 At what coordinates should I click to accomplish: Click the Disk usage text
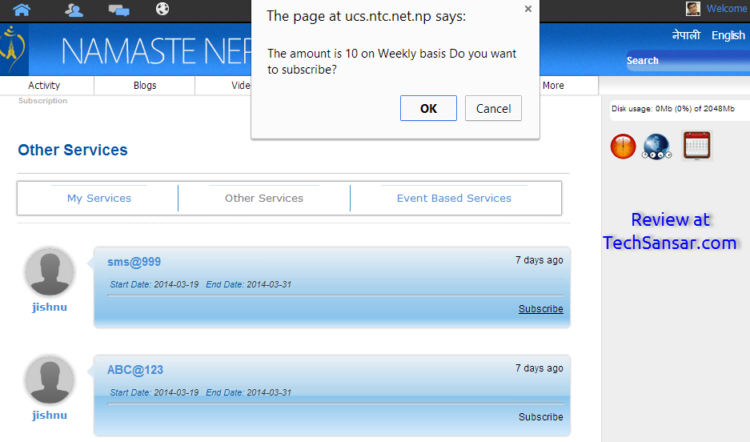673,109
